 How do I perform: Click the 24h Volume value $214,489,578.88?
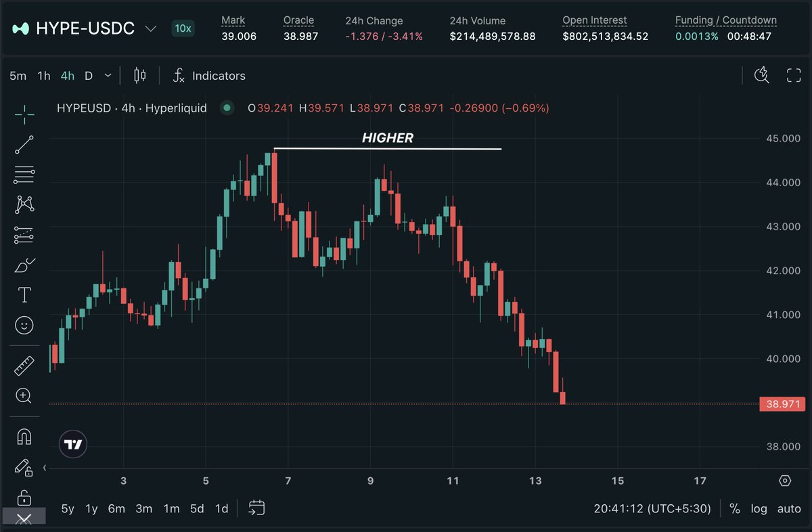(493, 37)
